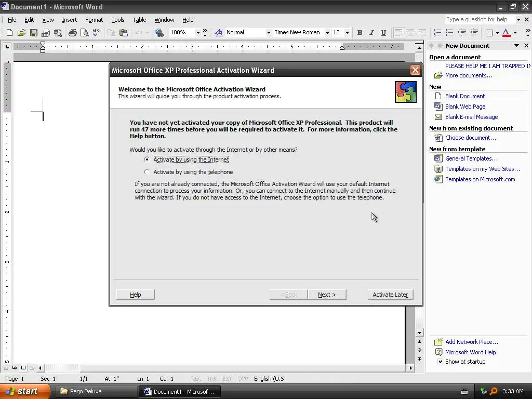Image resolution: width=532 pixels, height=399 pixels.
Task: Open the Edit menu
Action: tap(29, 20)
